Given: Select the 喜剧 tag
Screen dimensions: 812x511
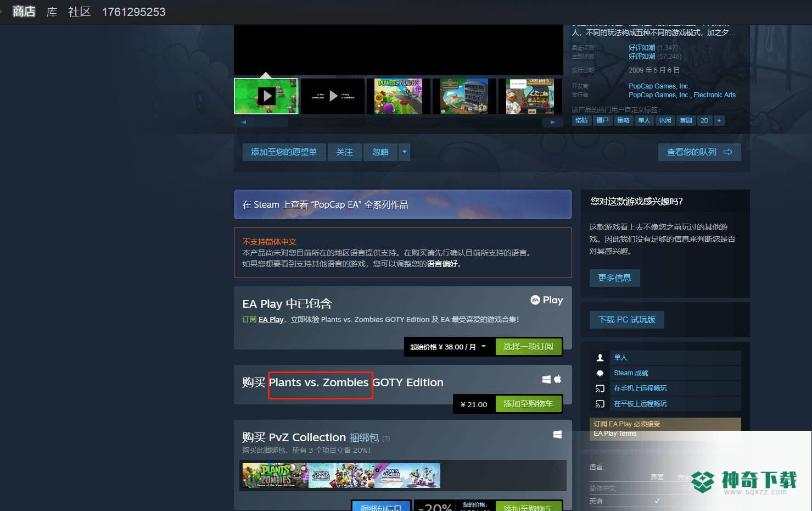Looking at the screenshot, I should [x=686, y=120].
